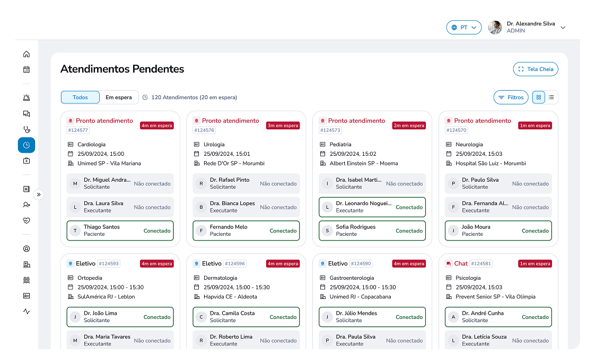Select the Todos filter segment

tap(80, 97)
